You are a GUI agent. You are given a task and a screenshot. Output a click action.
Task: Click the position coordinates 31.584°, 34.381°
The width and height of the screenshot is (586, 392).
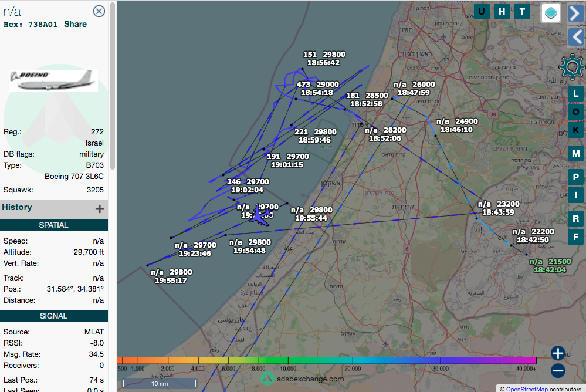75,289
